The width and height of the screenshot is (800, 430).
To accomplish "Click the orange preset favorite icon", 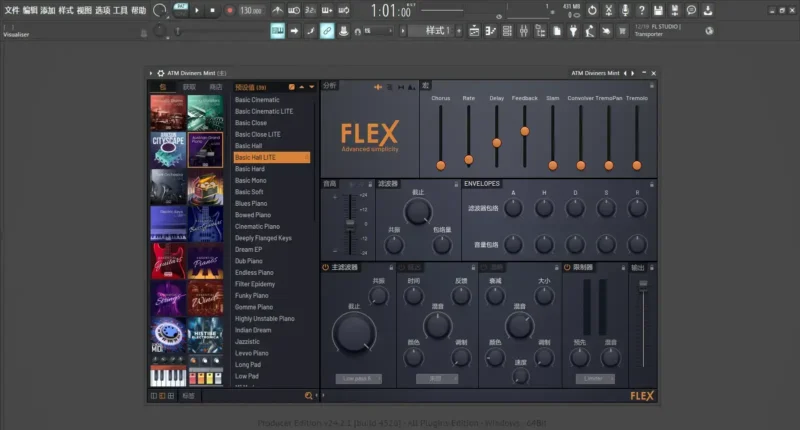I will click(291, 87).
